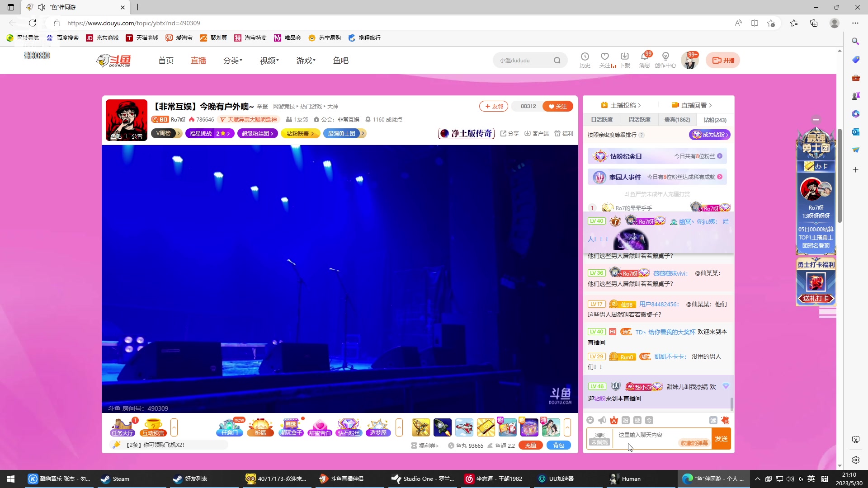
Task: Click the 发送 send button
Action: click(722, 438)
